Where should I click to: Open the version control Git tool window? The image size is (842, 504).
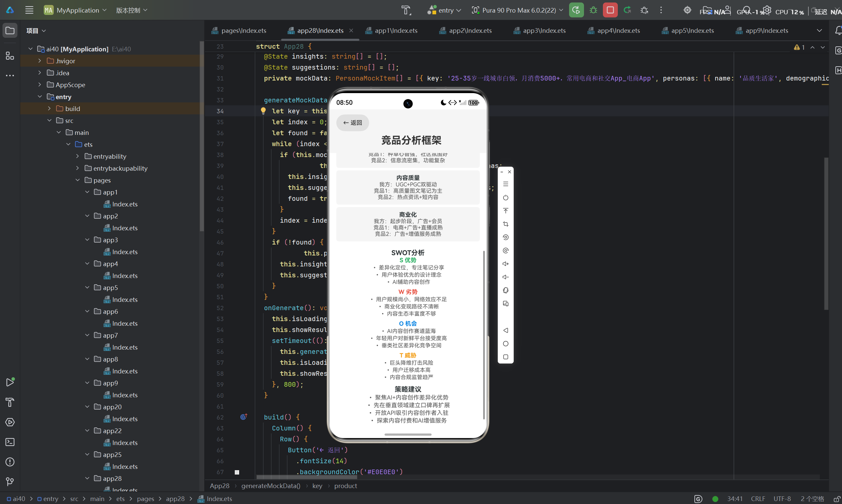point(10,481)
